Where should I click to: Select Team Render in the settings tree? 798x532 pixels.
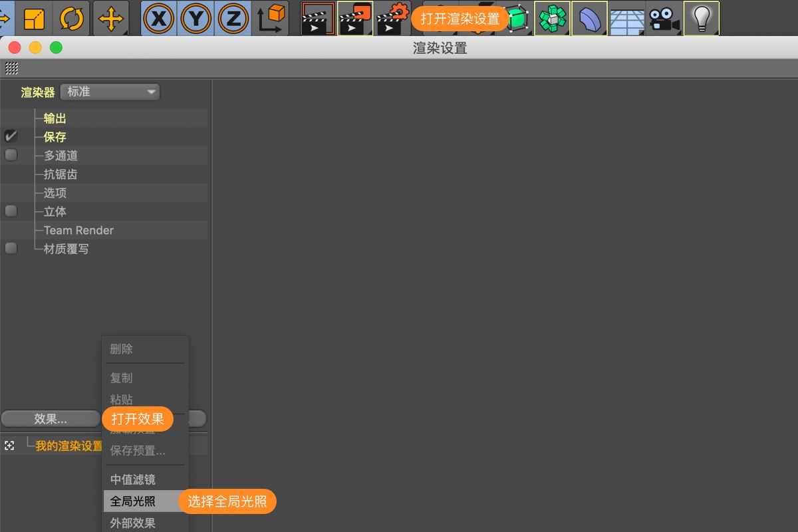point(78,230)
